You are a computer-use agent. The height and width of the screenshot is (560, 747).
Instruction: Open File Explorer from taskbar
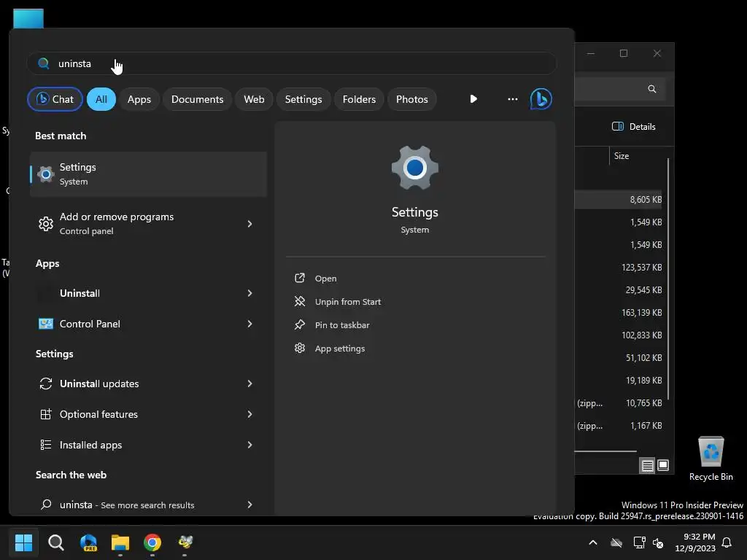[x=120, y=542]
